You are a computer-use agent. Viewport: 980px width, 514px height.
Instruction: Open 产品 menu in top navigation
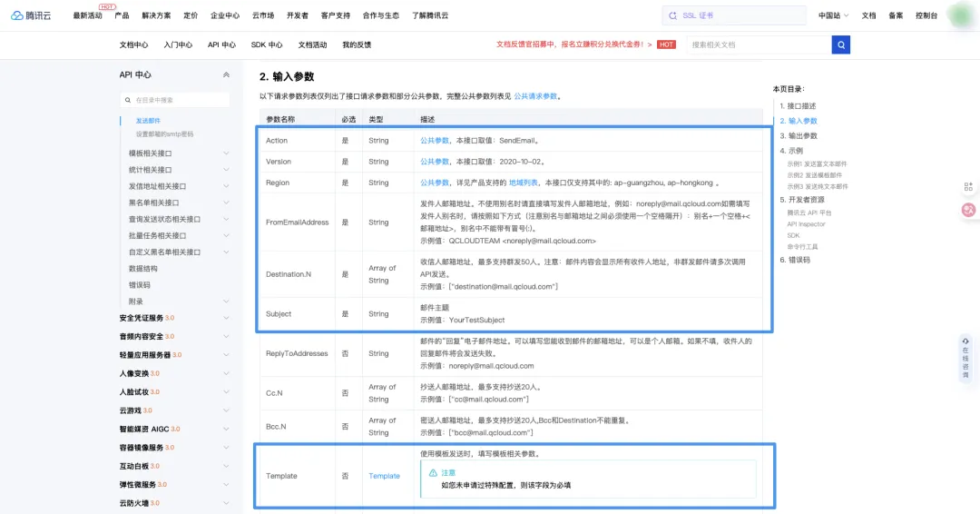[x=122, y=15]
